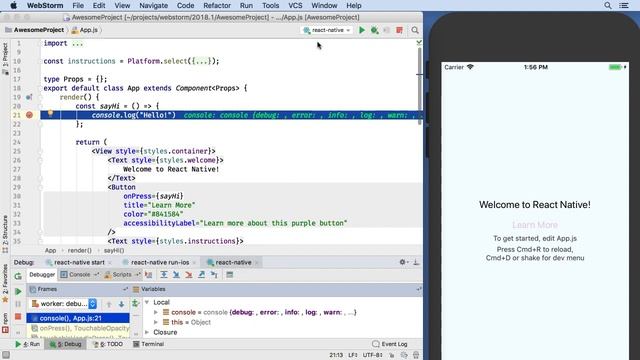Collapse the Local variables node
The height and width of the screenshot is (360, 640).
click(x=147, y=302)
